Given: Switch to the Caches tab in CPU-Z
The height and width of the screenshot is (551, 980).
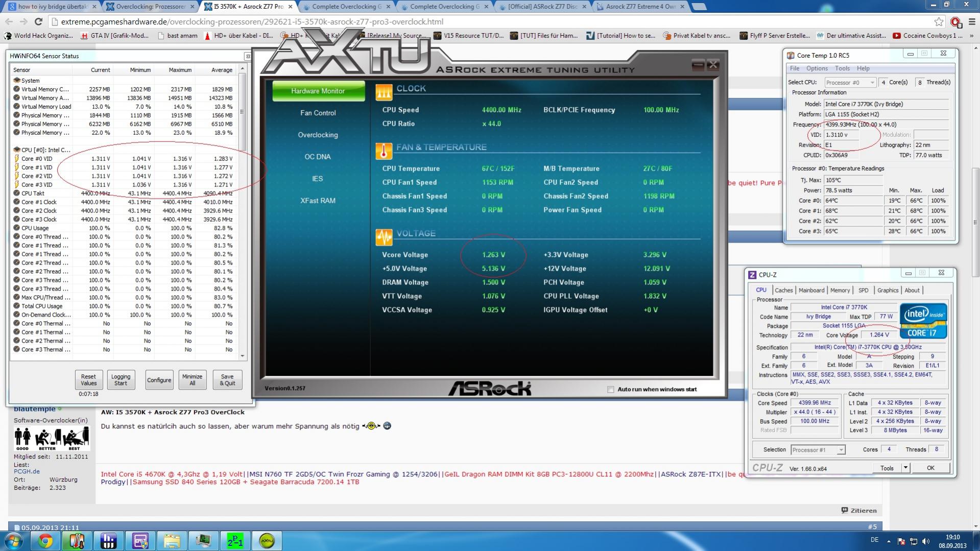Looking at the screenshot, I should (x=783, y=290).
